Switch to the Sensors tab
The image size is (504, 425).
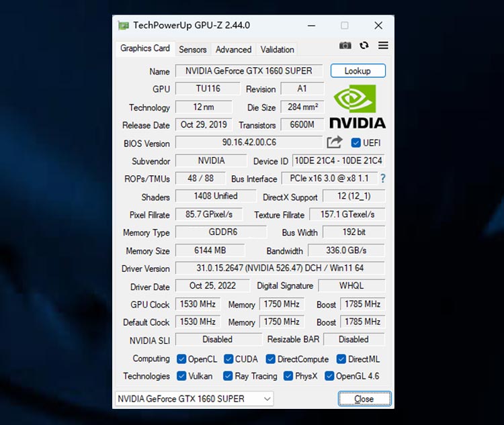pyautogui.click(x=193, y=50)
